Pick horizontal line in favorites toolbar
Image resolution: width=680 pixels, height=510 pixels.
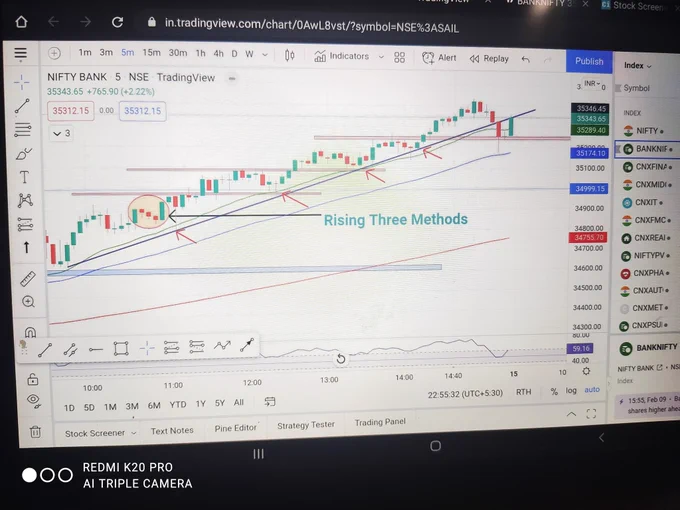pos(96,349)
